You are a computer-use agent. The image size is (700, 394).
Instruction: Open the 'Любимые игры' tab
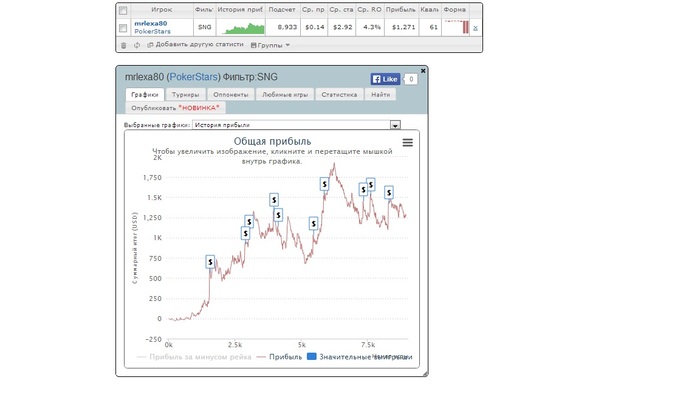pos(285,95)
